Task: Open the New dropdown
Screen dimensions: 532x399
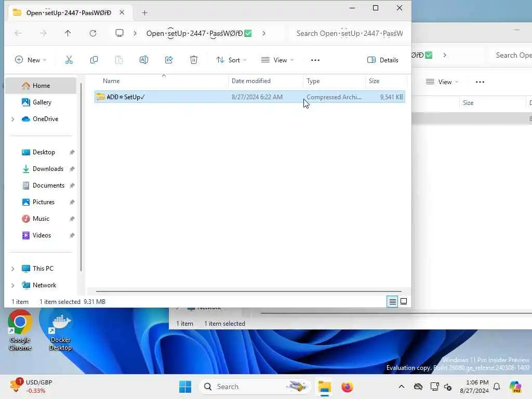Action: (x=31, y=60)
